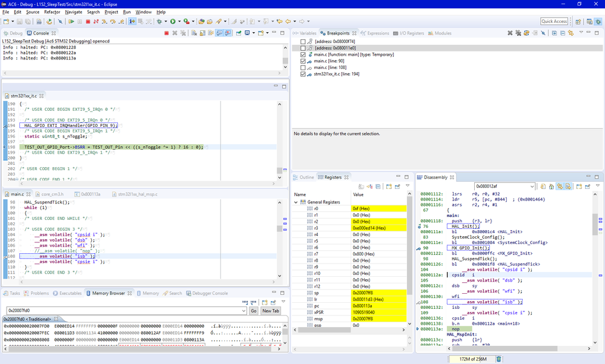Click Remove Selected Breakpoints icon in Breakpoints view
This screenshot has height=364, width=605.
click(x=510, y=33)
